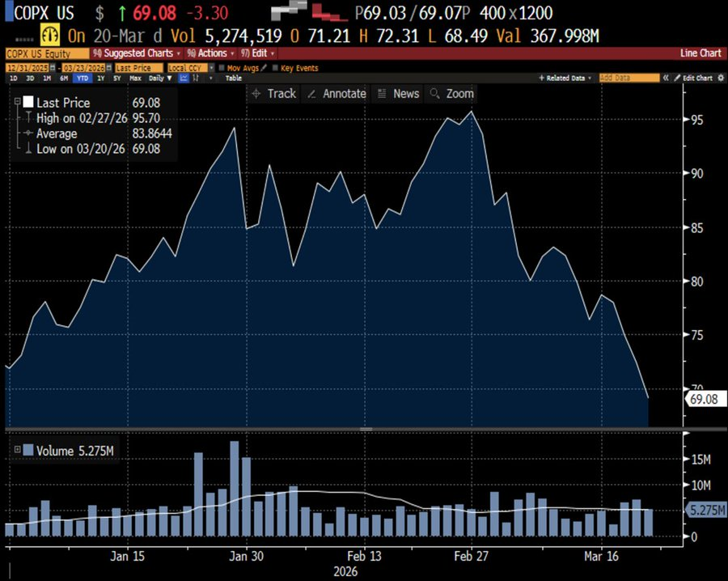Viewport: 728px width, 581px height.
Task: Click the News list icon
Action: click(x=382, y=94)
